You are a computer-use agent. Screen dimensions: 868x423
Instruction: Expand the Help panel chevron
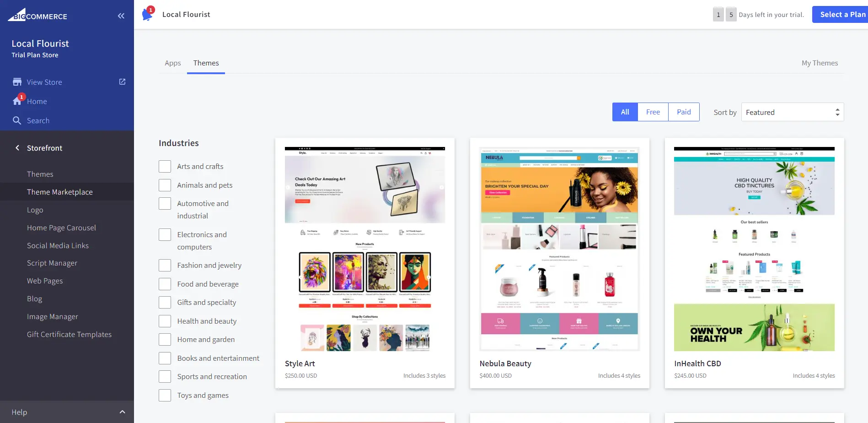122,412
